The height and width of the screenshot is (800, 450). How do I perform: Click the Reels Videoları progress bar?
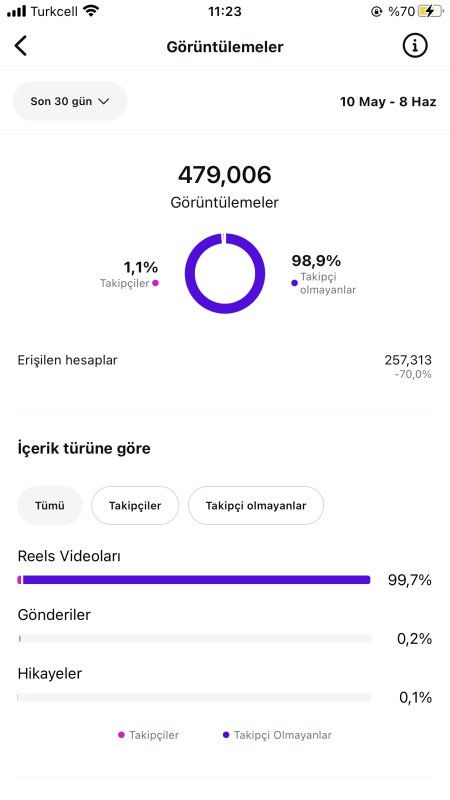[194, 580]
